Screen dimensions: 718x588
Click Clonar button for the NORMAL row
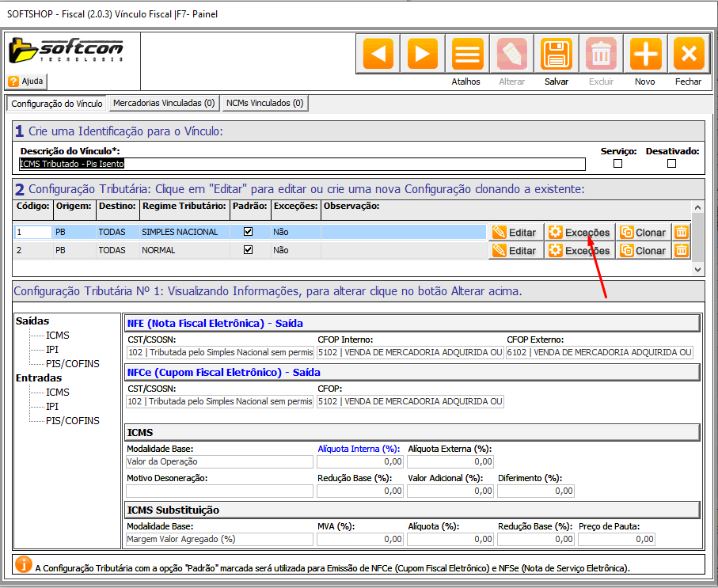click(642, 250)
